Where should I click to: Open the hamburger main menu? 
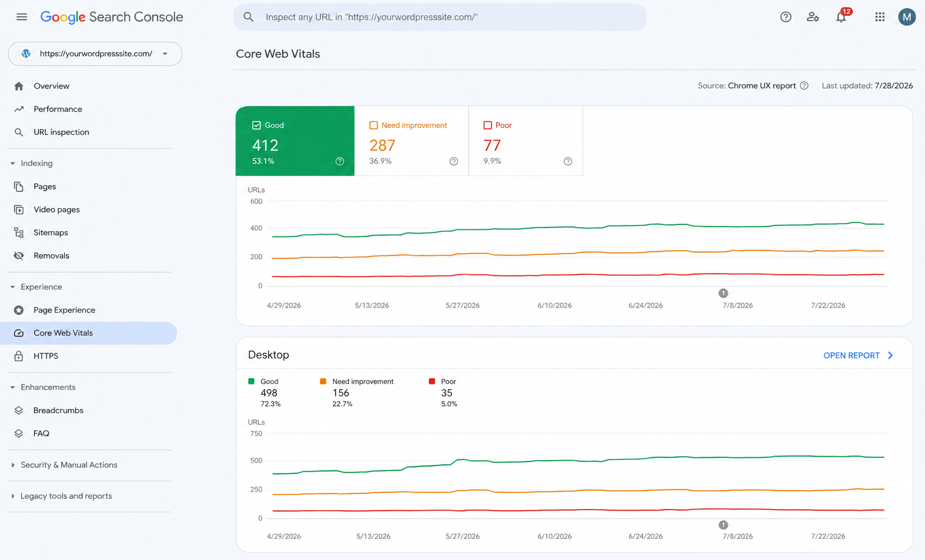tap(22, 17)
